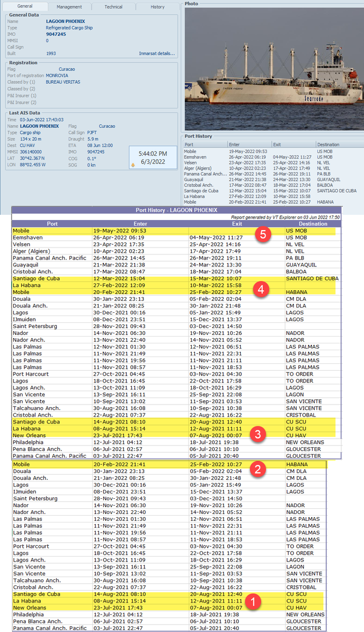
Task: Click Santiago de Cuba 12-Mar-2022 row in report
Action: [176, 278]
